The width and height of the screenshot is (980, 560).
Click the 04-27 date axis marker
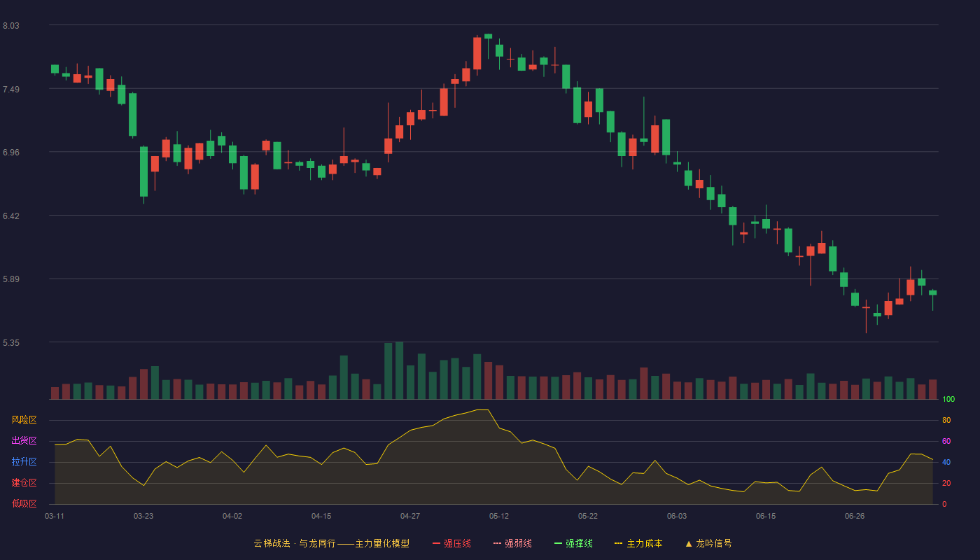[x=410, y=516]
